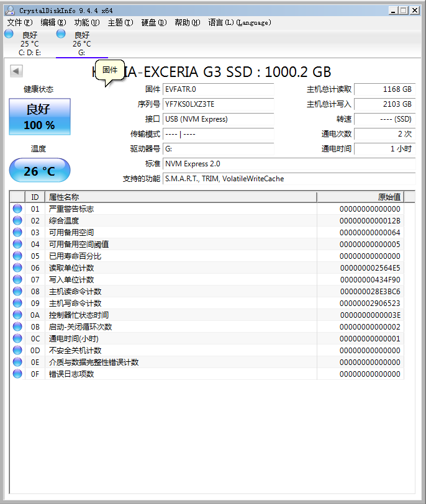Click status orb for 主机写命令计数 row

tap(17, 303)
